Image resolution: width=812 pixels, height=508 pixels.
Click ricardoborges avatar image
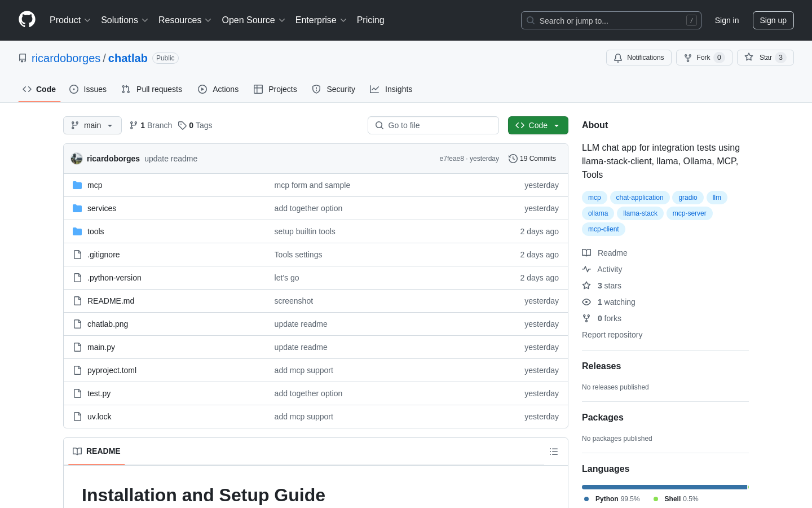click(77, 159)
